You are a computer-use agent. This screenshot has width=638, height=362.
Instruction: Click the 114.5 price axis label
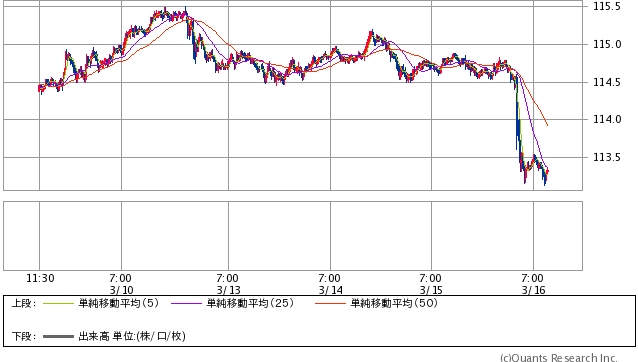(607, 83)
